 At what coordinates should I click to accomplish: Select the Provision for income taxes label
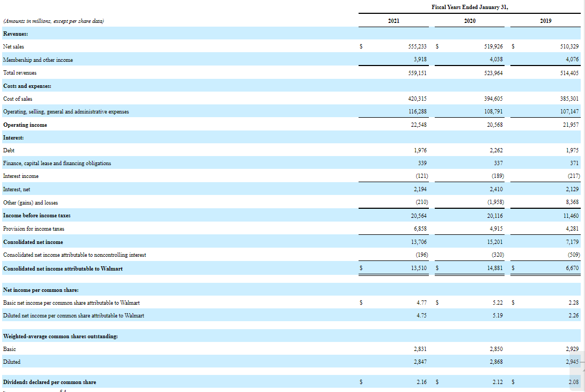(32, 228)
